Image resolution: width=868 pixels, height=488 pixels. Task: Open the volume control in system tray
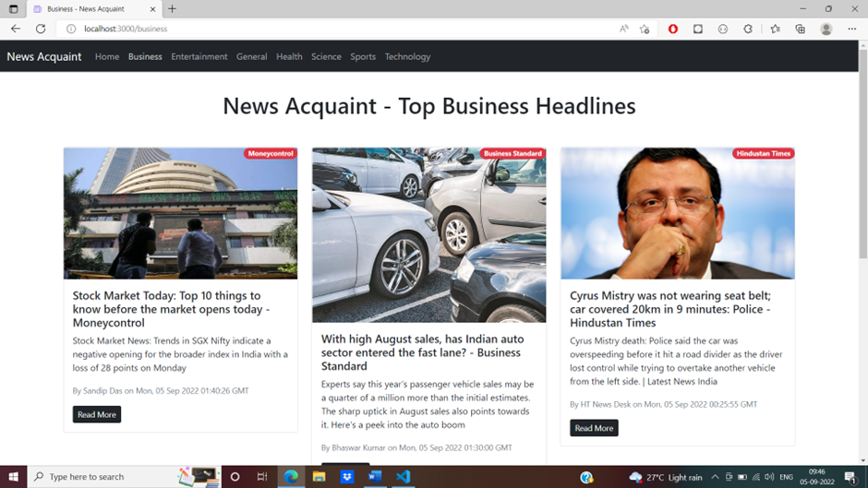point(769,477)
